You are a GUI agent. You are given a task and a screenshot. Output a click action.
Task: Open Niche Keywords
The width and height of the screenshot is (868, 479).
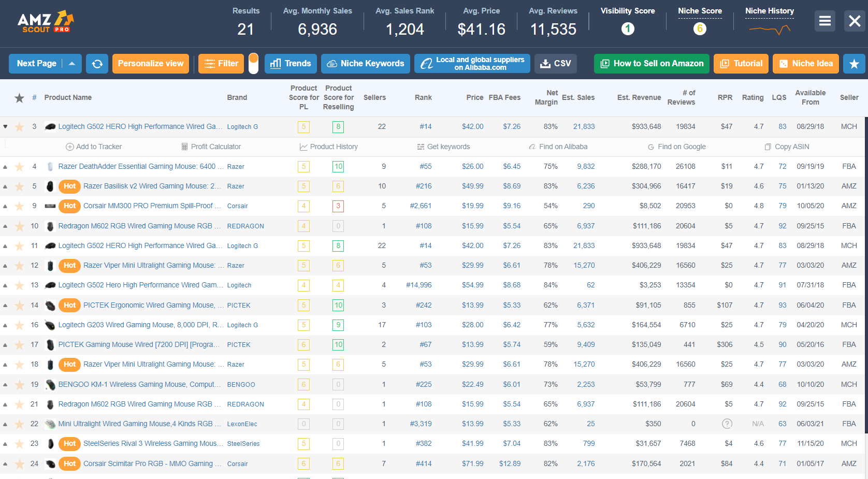(x=366, y=64)
